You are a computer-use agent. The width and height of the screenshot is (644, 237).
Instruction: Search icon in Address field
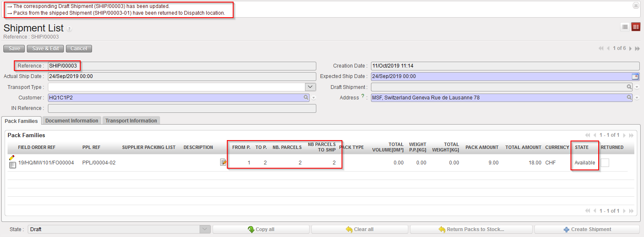click(629, 97)
